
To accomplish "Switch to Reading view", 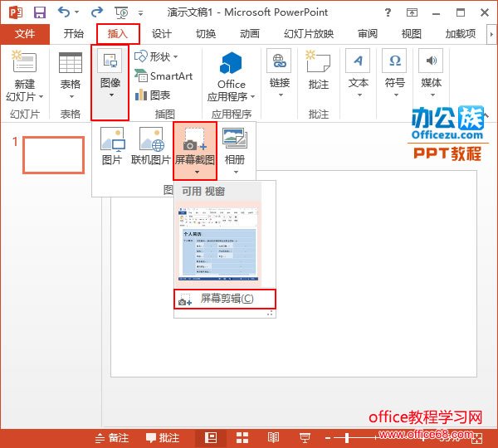I will (x=273, y=438).
